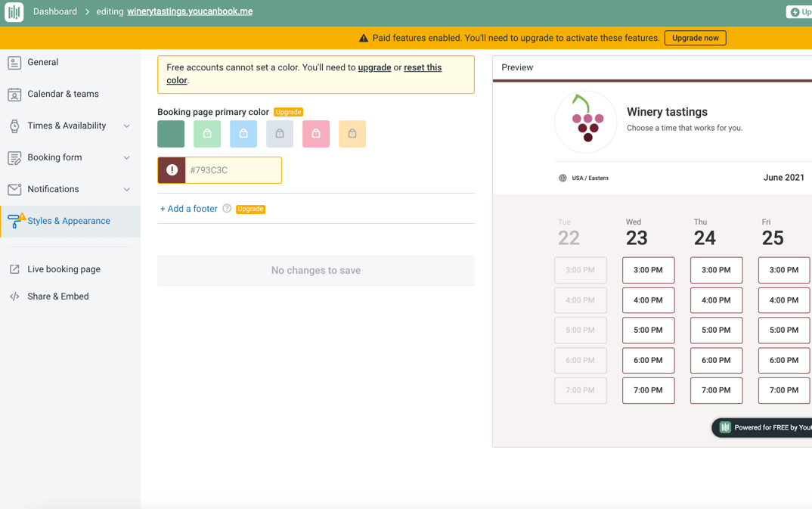This screenshot has height=509, width=812.
Task: Click the Upgrade badge next to Add a footer
Action: point(251,209)
